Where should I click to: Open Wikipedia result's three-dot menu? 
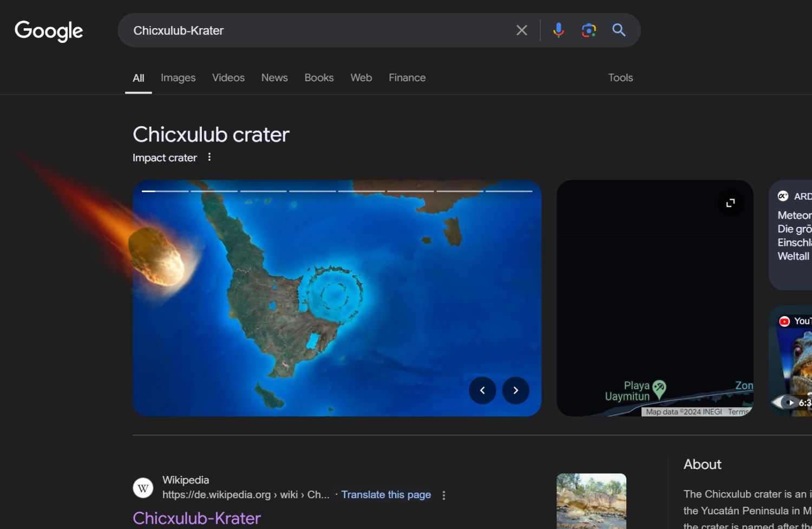point(444,495)
